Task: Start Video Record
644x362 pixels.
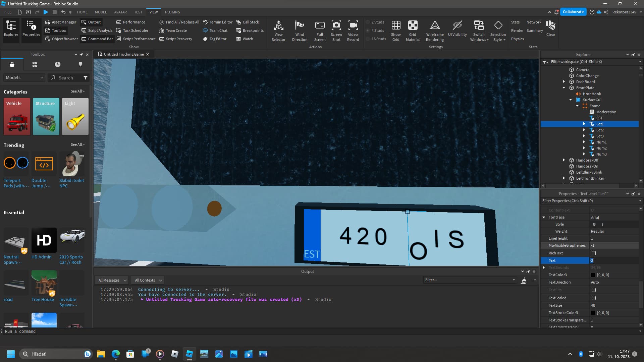Action: click(353, 31)
